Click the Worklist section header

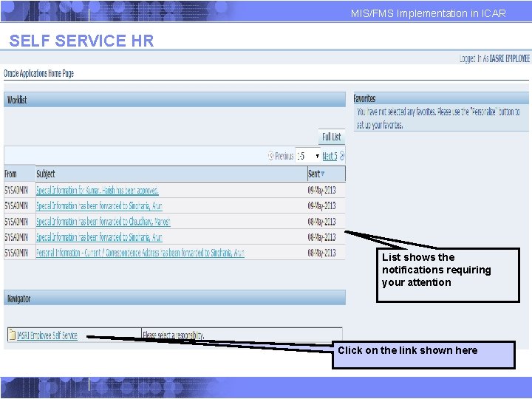174,100
